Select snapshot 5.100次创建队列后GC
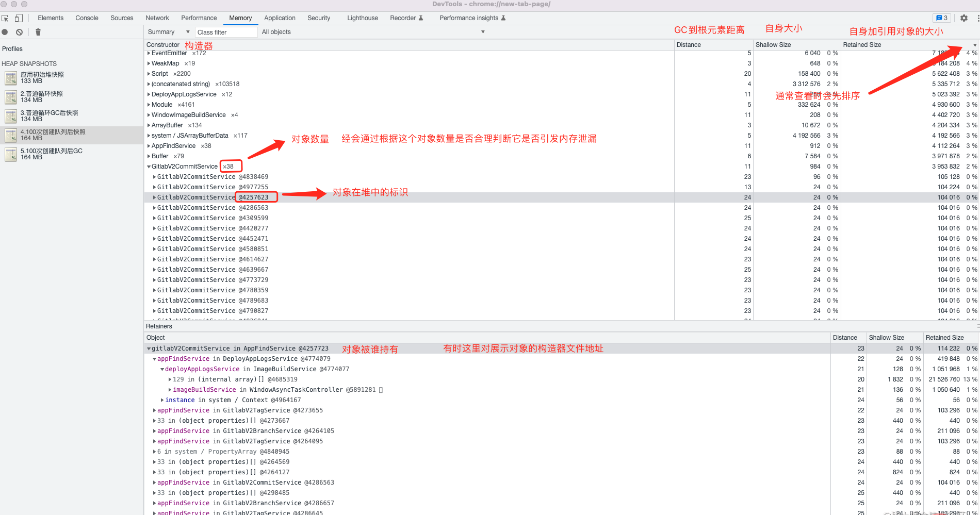980x515 pixels. coord(72,154)
